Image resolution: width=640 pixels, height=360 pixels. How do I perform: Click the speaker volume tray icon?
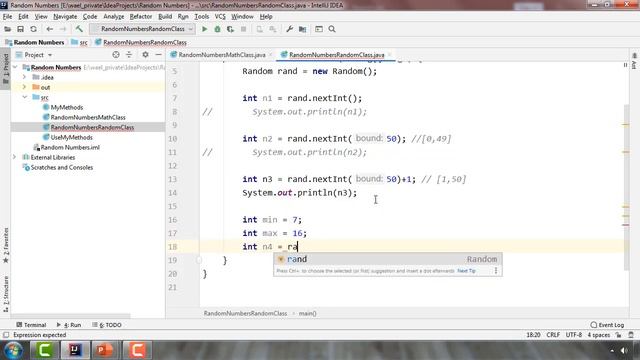624,351
